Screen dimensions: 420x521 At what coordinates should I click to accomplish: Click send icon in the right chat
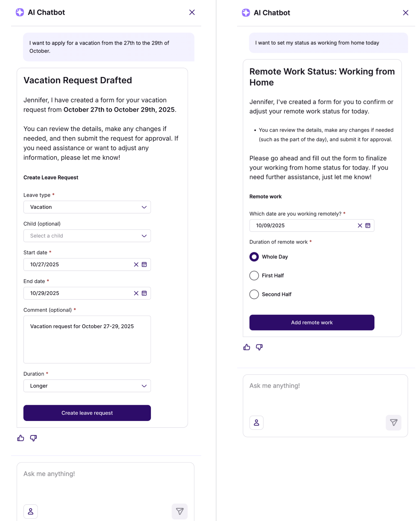pos(393,422)
